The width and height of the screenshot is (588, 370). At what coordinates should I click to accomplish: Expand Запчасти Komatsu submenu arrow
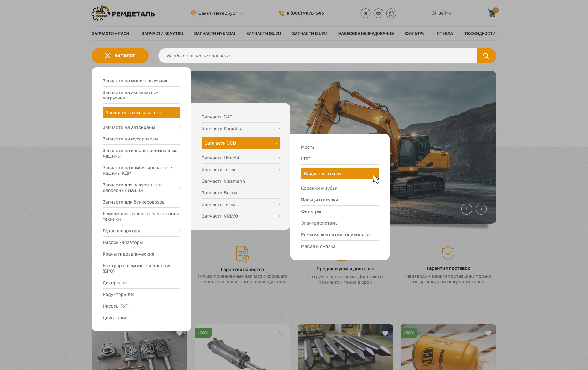click(x=279, y=129)
